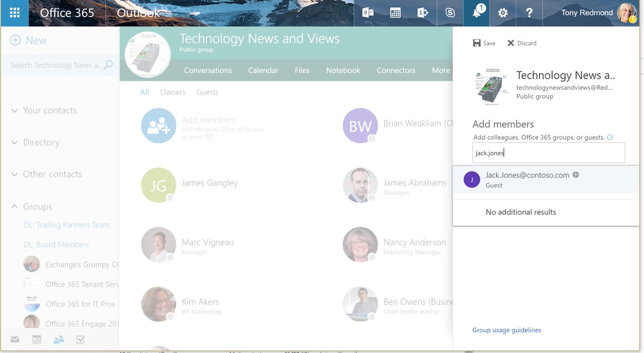Open Kim Akers member card

click(181, 304)
